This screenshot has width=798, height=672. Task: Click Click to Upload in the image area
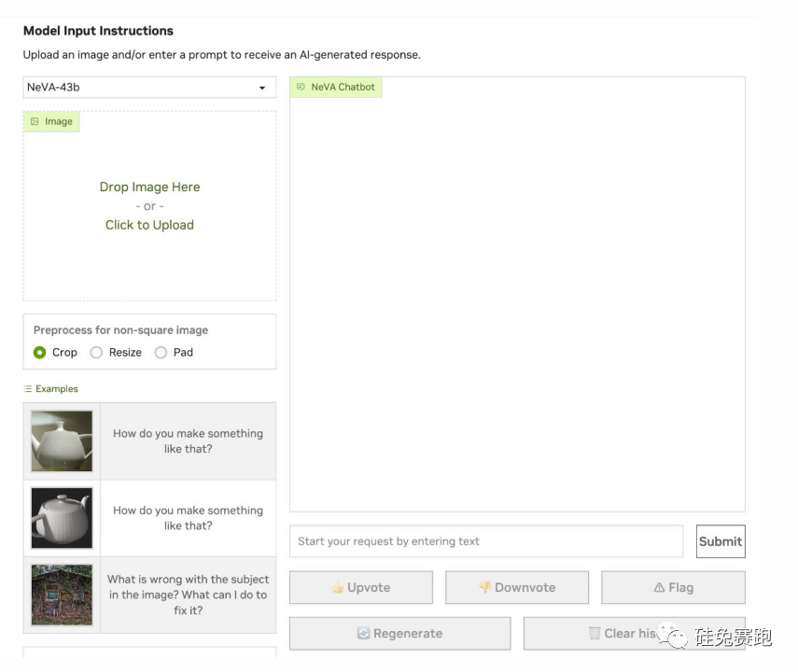[149, 225]
